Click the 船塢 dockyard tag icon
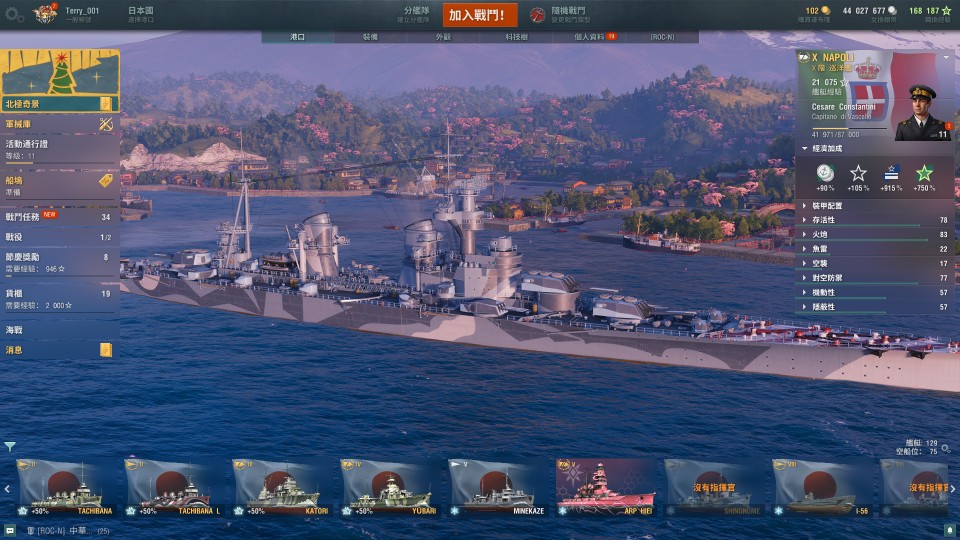Screen dimensions: 960x540 pos(105,181)
